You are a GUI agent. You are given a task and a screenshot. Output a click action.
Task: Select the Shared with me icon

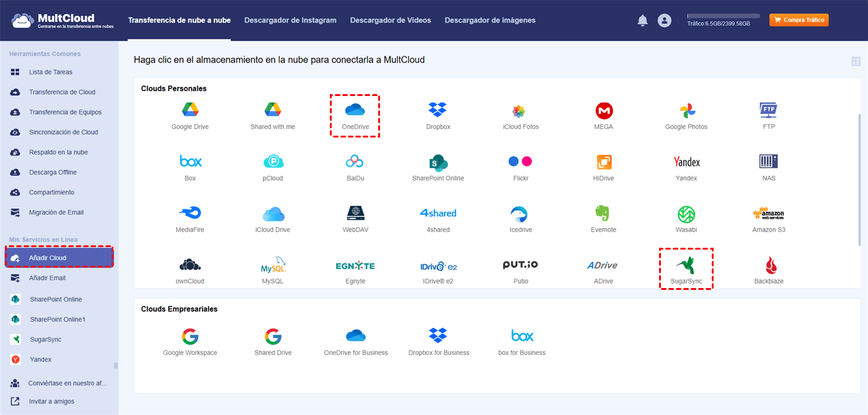(273, 110)
